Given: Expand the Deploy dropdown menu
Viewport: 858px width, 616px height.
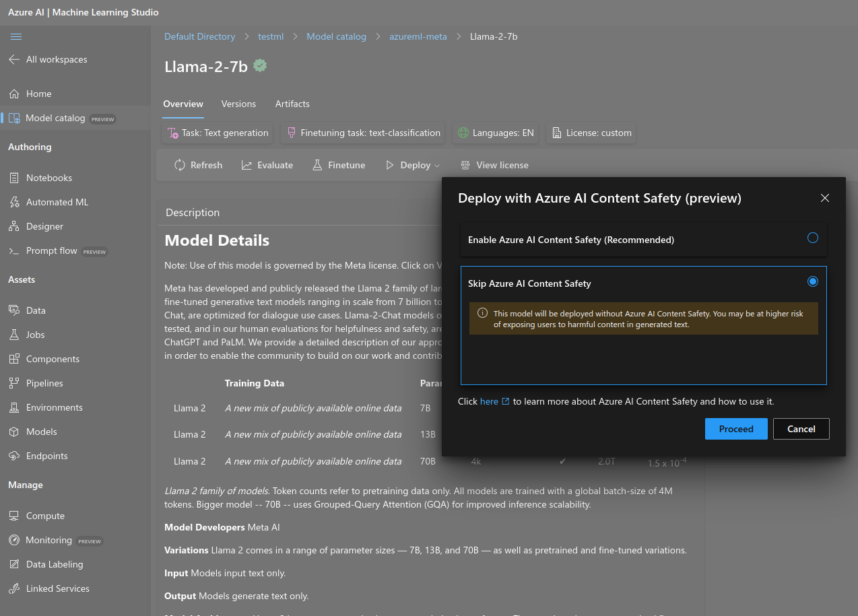Looking at the screenshot, I should [x=413, y=165].
